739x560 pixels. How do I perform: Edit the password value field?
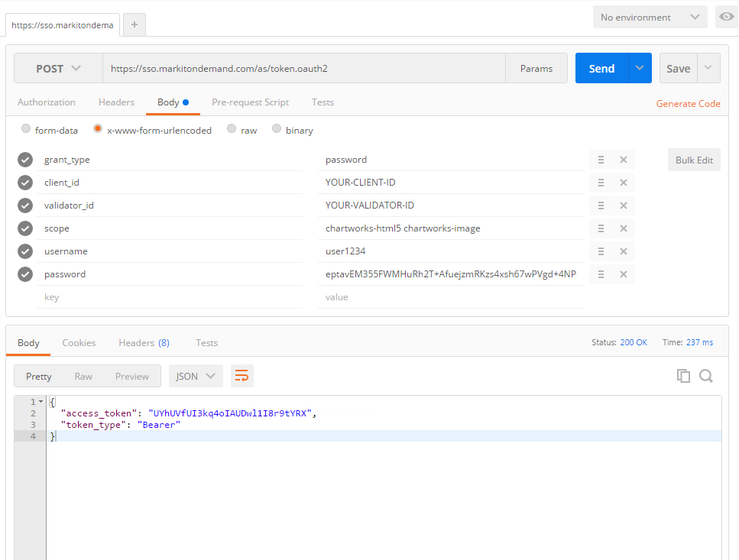451,274
